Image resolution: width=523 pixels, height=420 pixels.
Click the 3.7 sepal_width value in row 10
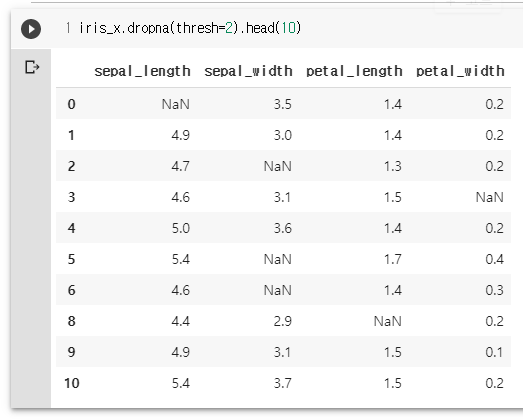point(283,383)
